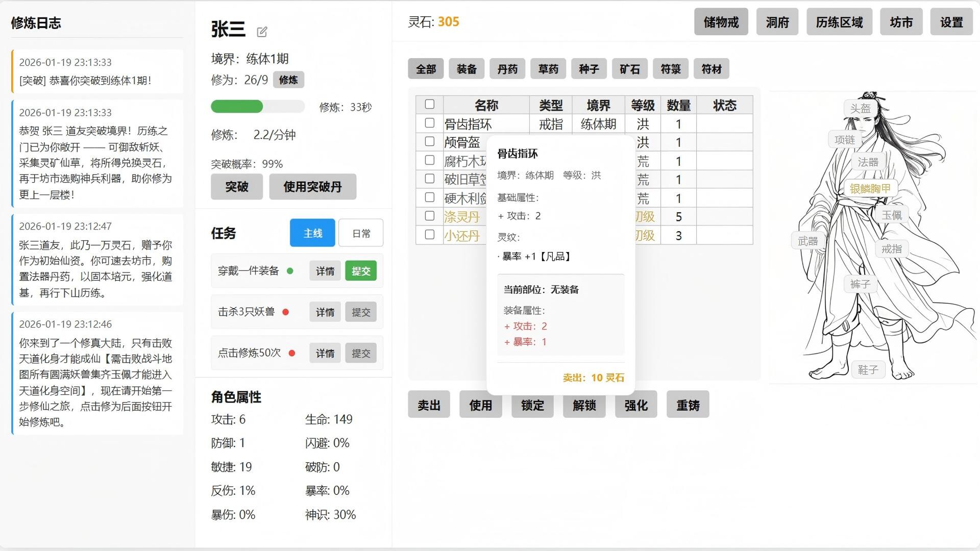Click the pencil icon to rename 张三
Screen dimensions: 980x551
[262, 32]
